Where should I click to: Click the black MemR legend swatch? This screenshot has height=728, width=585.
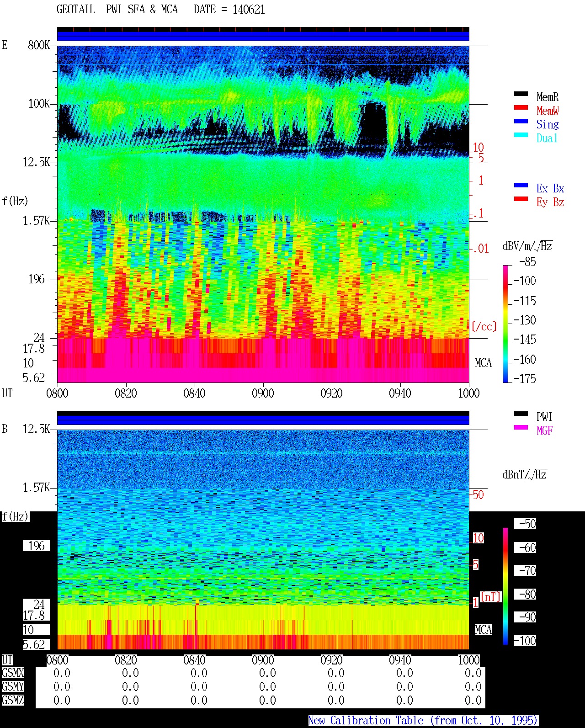tap(521, 94)
